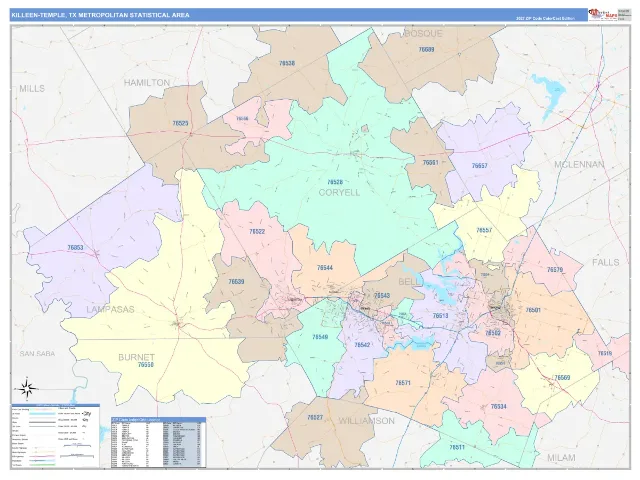Click ZIP code 76538 label

287,63
